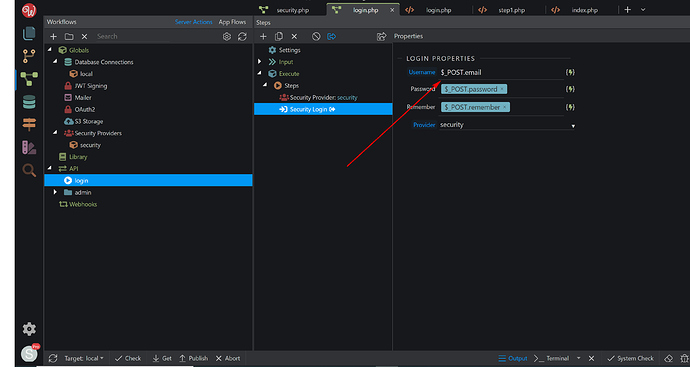Viewport: 690px width, 367px height.
Task: Select the Server Actions tab
Action: tap(193, 22)
